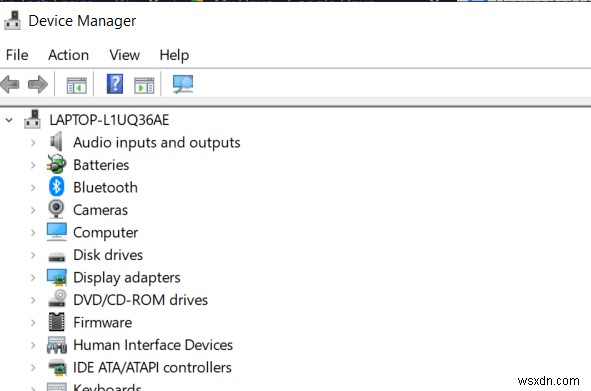Click the webcam icon next to Cameras
The image size is (591, 391).
point(57,209)
